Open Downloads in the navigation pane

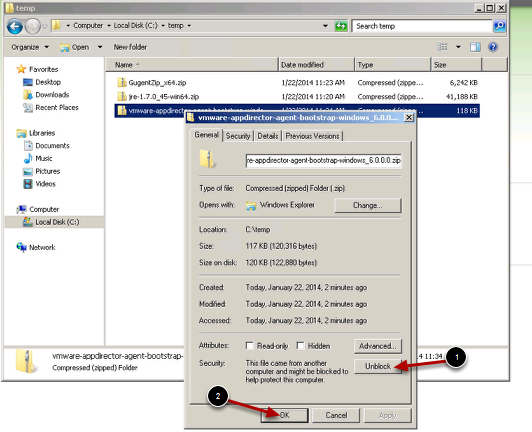tap(52, 95)
